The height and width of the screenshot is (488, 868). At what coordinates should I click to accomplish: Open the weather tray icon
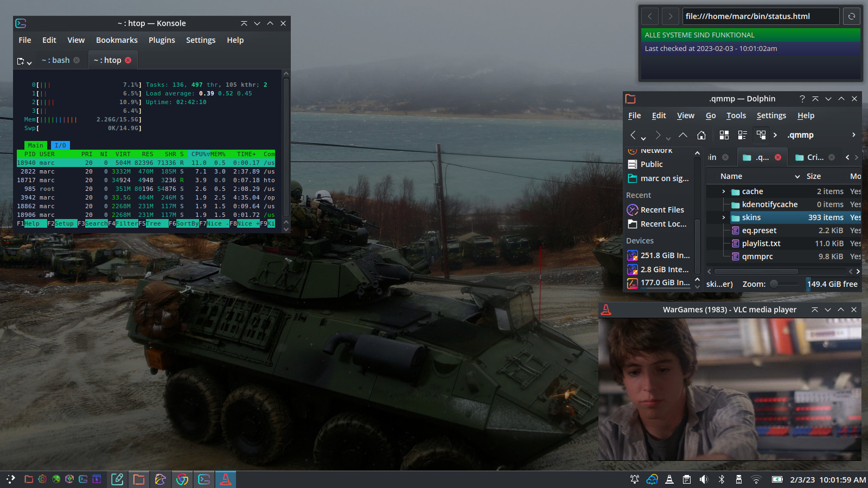pyautogui.click(x=652, y=479)
